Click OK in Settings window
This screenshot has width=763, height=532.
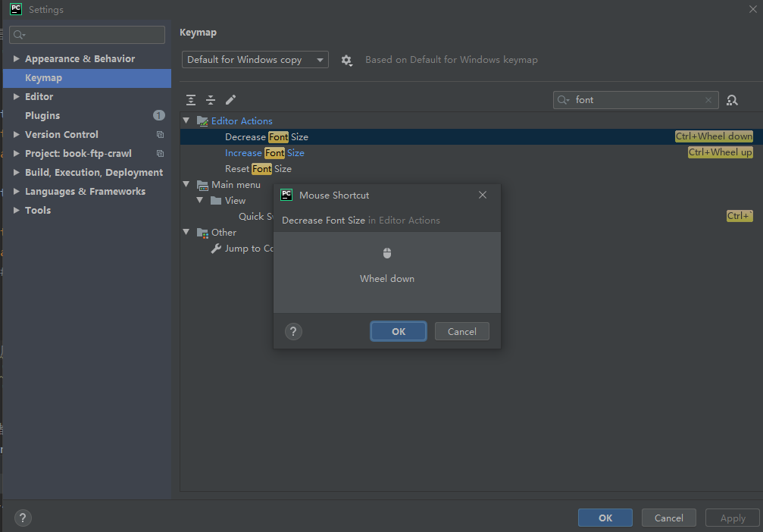click(605, 518)
